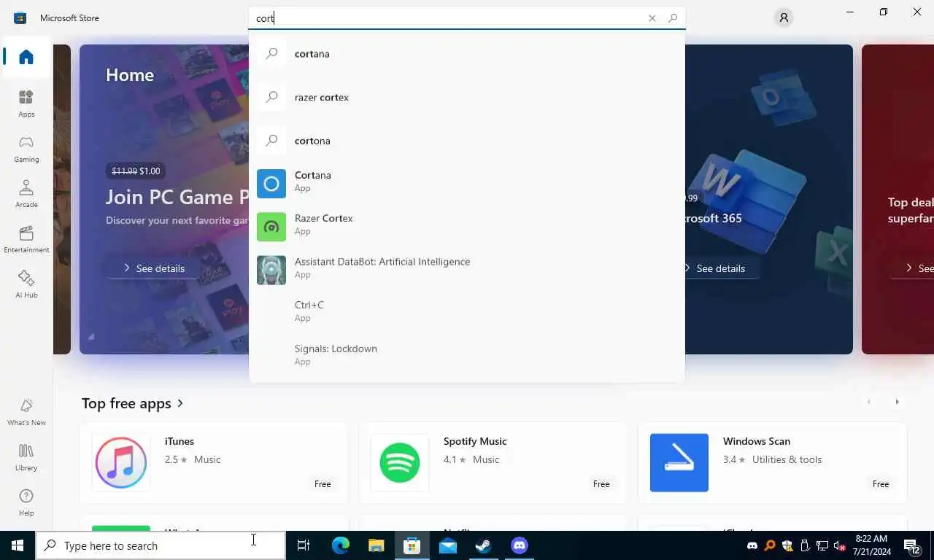Click the search magnifier button
The image size is (934, 560).
click(673, 18)
